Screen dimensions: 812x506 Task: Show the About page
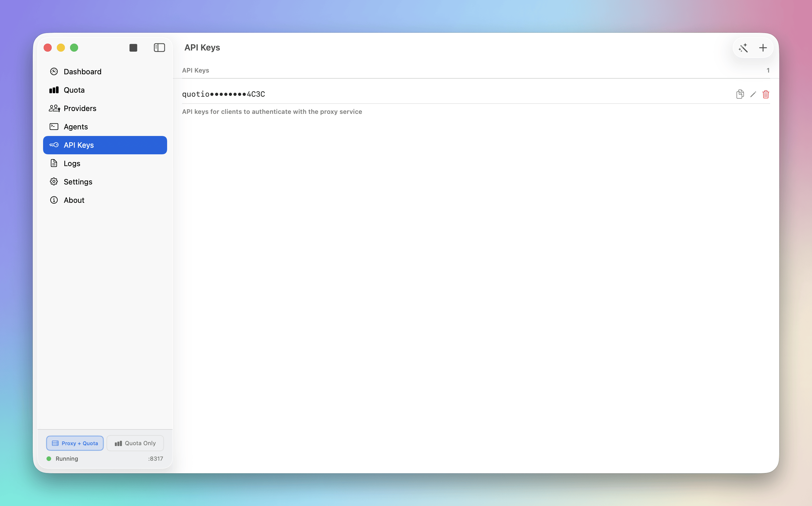[x=74, y=200]
